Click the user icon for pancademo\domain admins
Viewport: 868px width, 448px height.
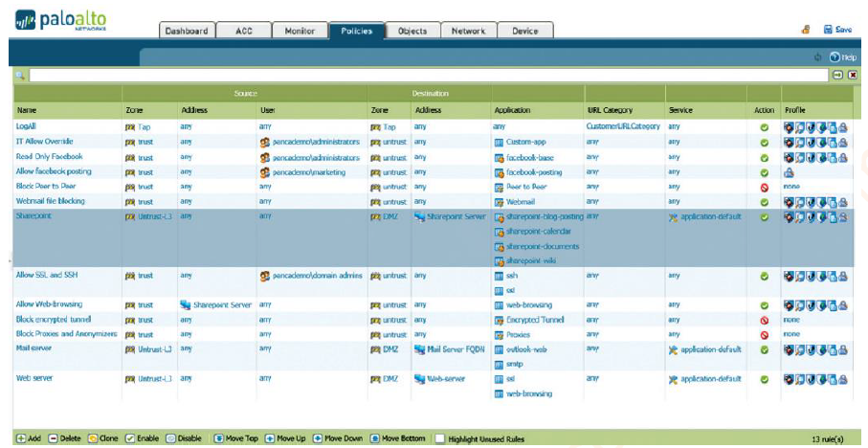[x=264, y=276]
